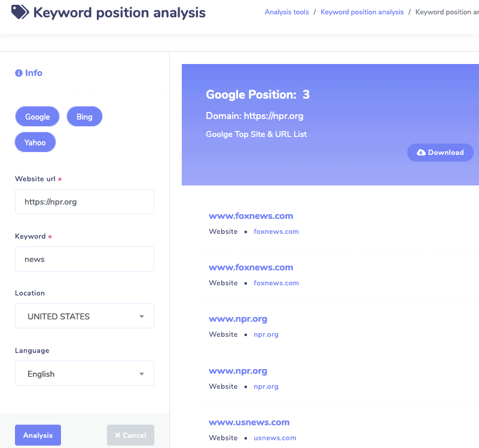
Task: Follow the npr.org website link under first www.npr.org
Action: coord(266,334)
